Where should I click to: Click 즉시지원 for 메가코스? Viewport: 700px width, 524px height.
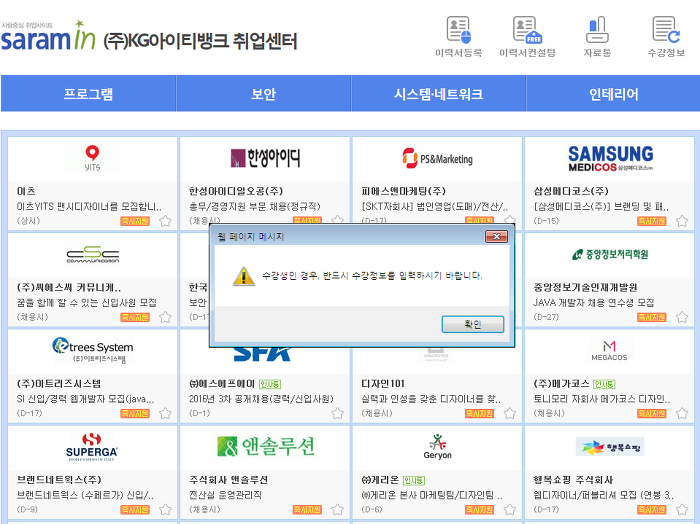(651, 413)
